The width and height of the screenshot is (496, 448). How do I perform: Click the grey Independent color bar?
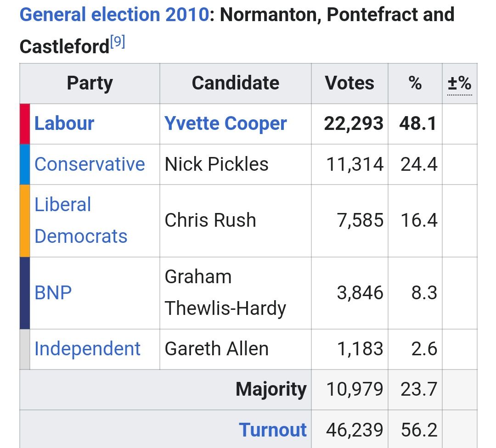tap(25, 349)
